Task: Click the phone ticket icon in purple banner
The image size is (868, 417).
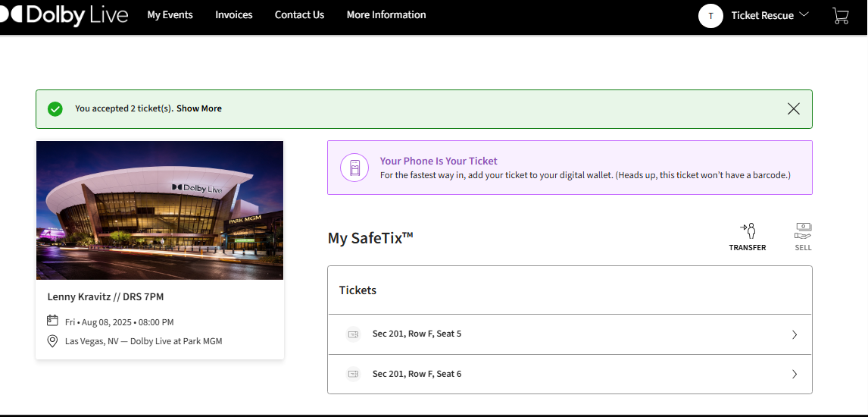Action: 354,168
